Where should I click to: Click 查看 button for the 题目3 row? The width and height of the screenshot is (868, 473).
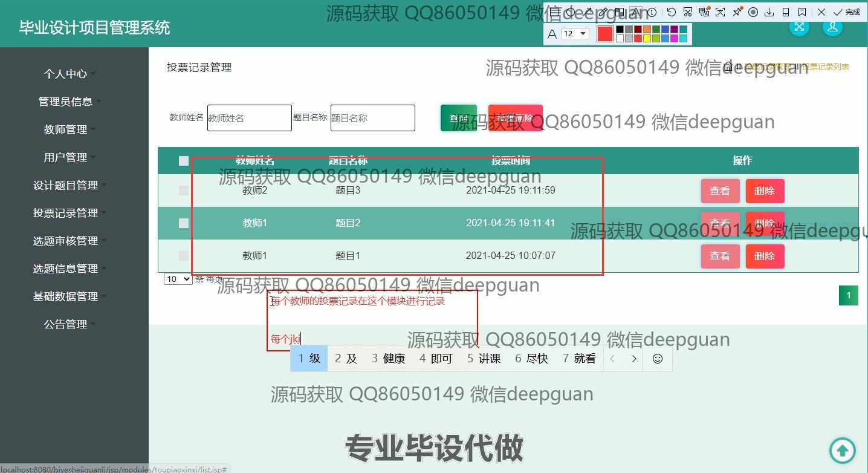click(x=720, y=191)
